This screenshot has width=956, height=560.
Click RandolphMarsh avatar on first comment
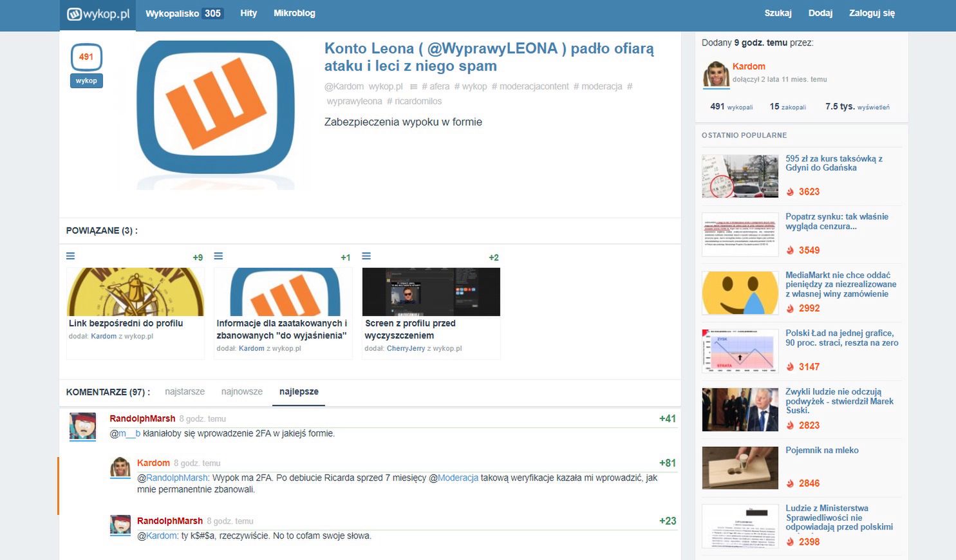click(82, 426)
